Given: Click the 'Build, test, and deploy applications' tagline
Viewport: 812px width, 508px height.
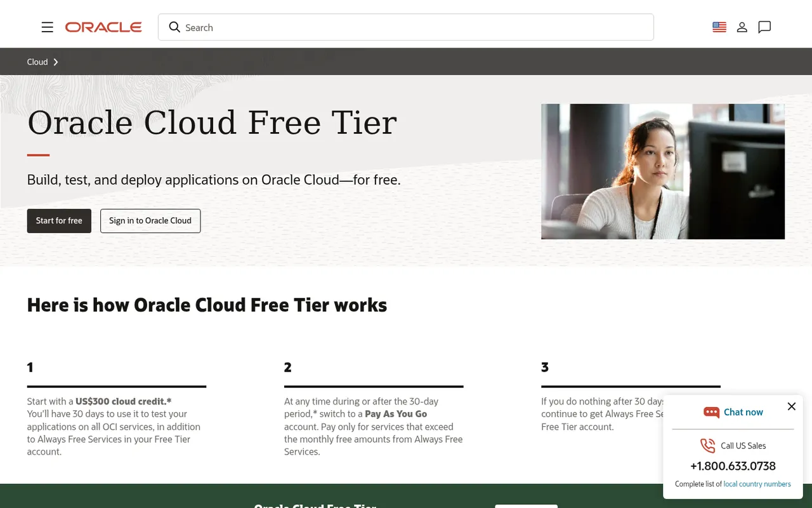Looking at the screenshot, I should [x=214, y=180].
